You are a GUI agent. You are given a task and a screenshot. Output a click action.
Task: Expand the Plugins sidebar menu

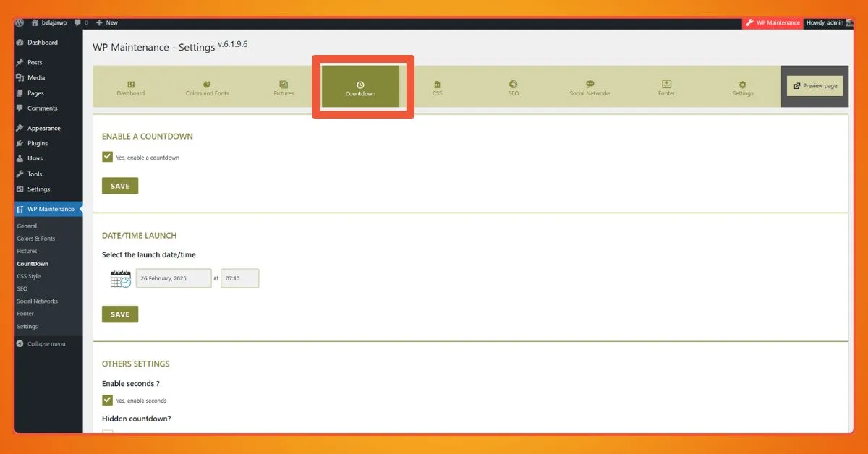[37, 143]
